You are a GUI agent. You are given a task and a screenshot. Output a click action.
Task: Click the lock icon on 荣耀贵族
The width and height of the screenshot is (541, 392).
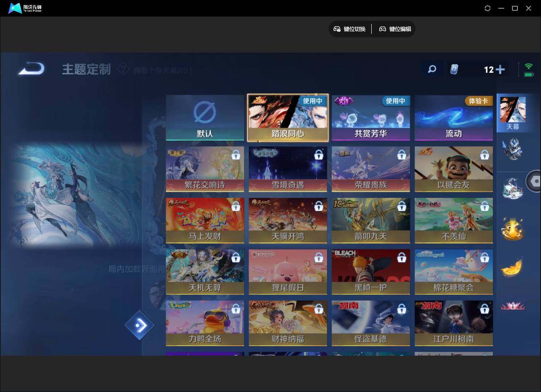click(x=402, y=155)
